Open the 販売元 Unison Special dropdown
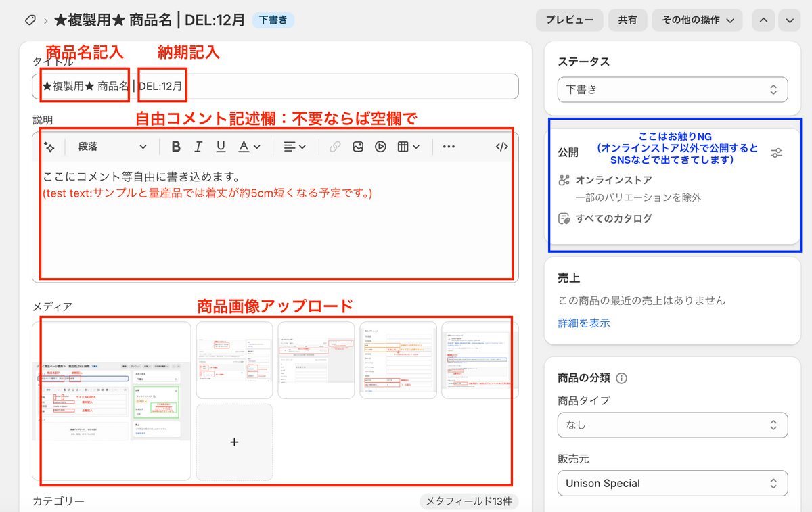 point(673,483)
